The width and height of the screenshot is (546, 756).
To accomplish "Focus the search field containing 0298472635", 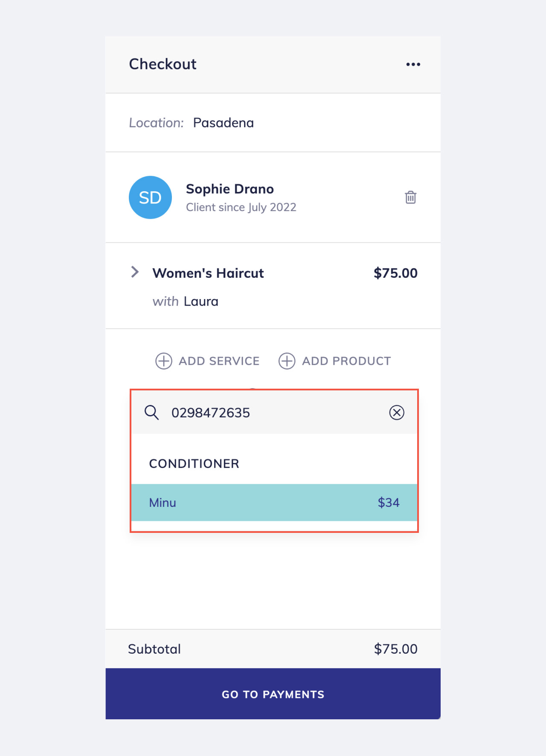I will pos(273,413).
